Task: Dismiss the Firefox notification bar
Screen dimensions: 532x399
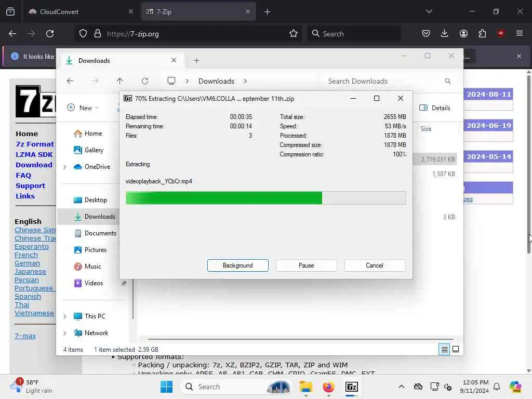Action: (x=519, y=56)
